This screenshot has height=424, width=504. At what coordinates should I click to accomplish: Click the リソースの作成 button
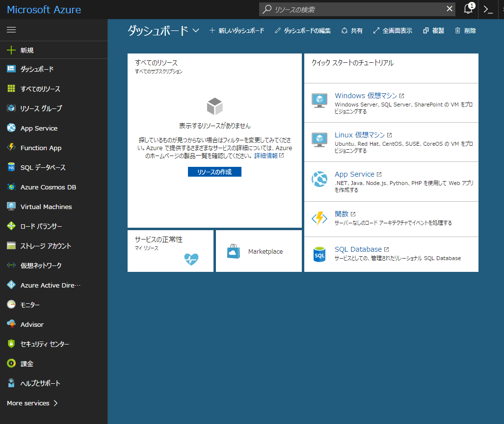click(x=214, y=172)
